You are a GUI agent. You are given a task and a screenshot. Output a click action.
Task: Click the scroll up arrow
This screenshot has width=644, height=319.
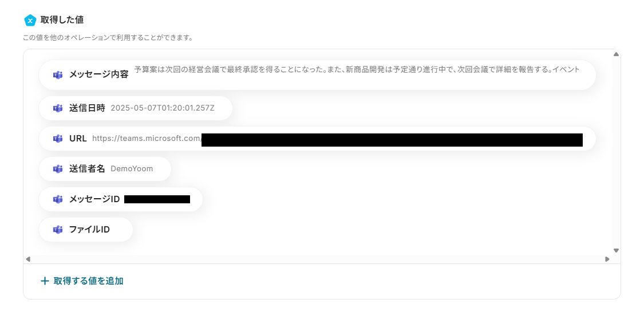pos(615,54)
